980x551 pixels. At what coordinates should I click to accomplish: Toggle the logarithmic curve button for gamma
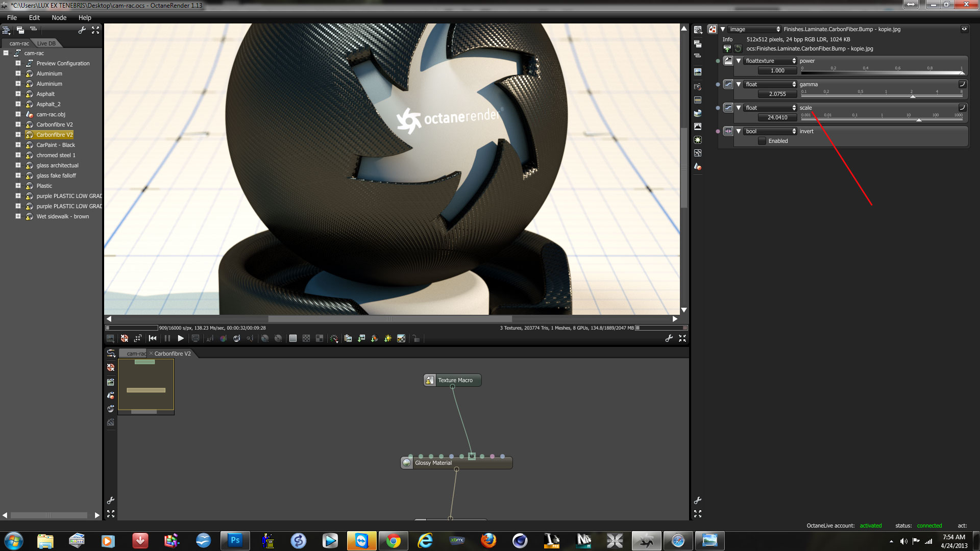tap(962, 84)
